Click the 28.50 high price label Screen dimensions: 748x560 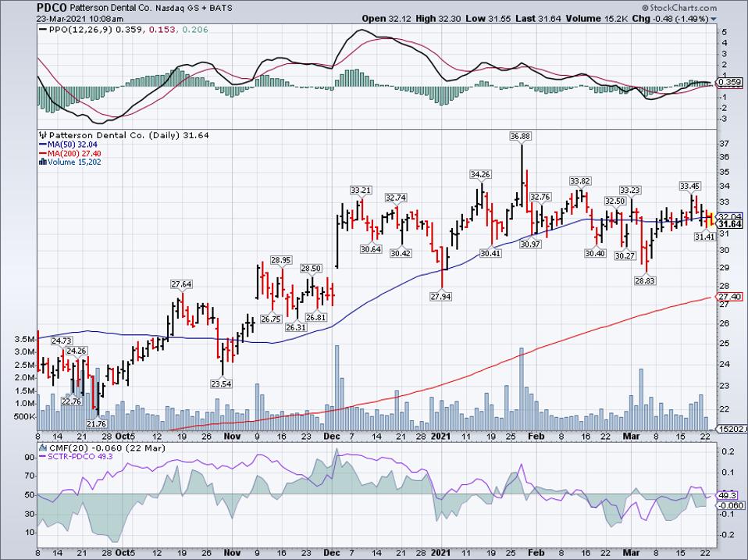pyautogui.click(x=311, y=269)
